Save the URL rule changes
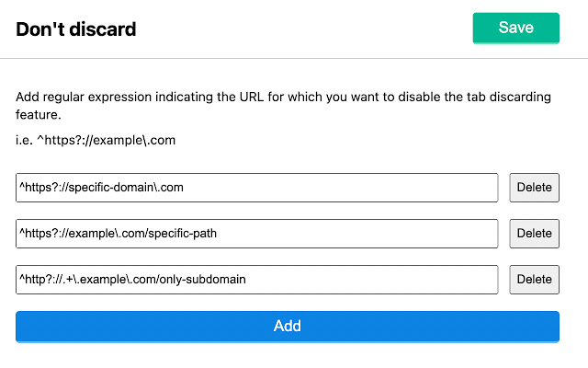This screenshot has width=588, height=368. coord(515,28)
